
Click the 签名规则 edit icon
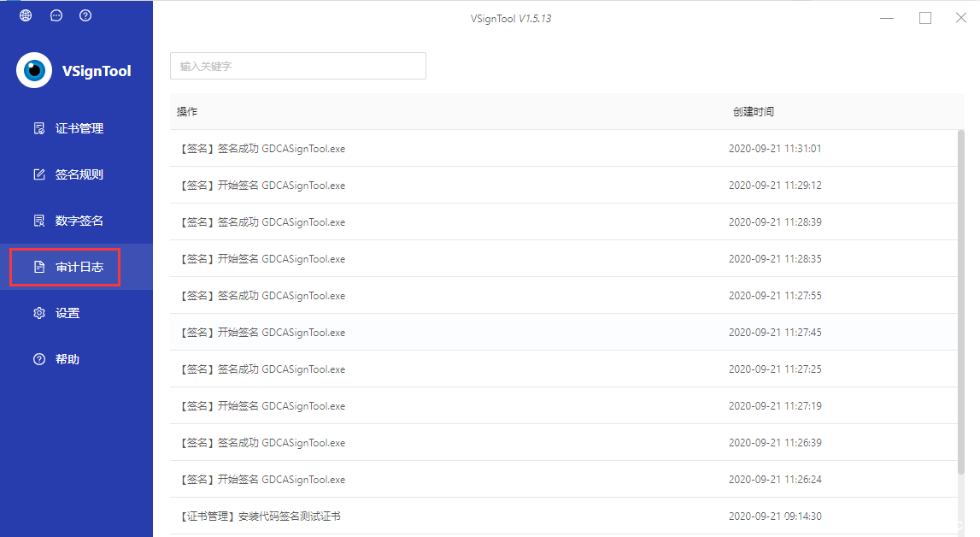point(39,174)
